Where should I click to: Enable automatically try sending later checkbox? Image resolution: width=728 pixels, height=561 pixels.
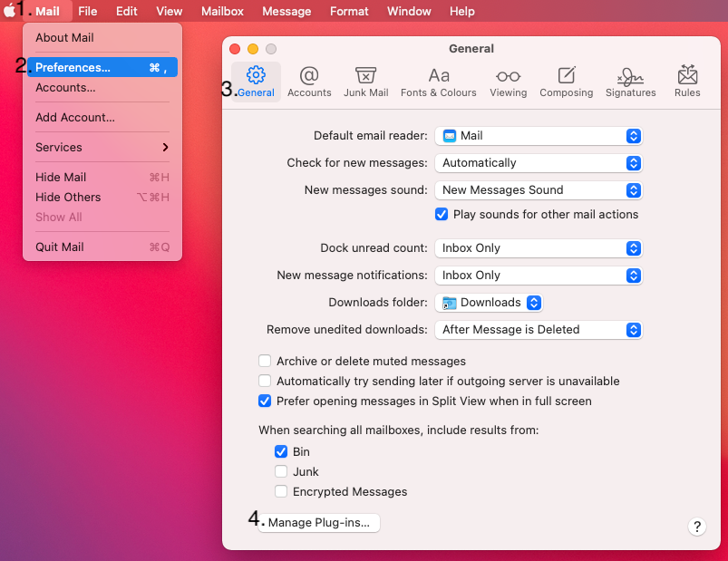coord(265,381)
